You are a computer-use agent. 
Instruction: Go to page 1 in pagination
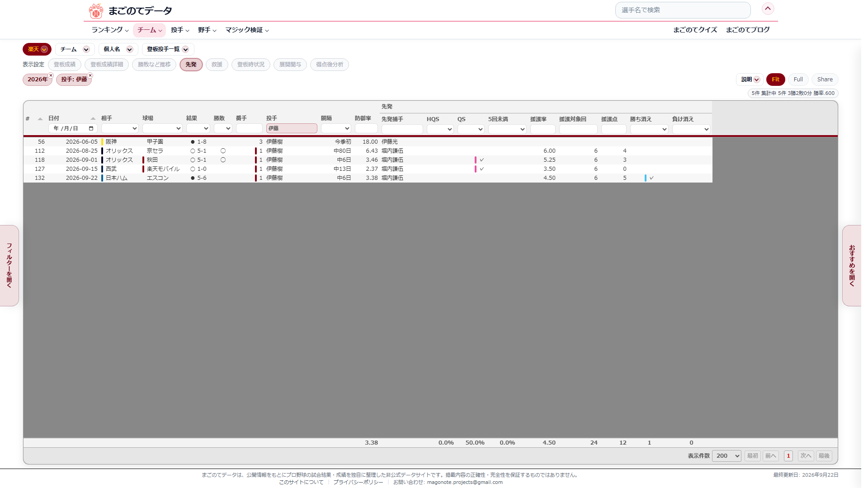(x=788, y=456)
